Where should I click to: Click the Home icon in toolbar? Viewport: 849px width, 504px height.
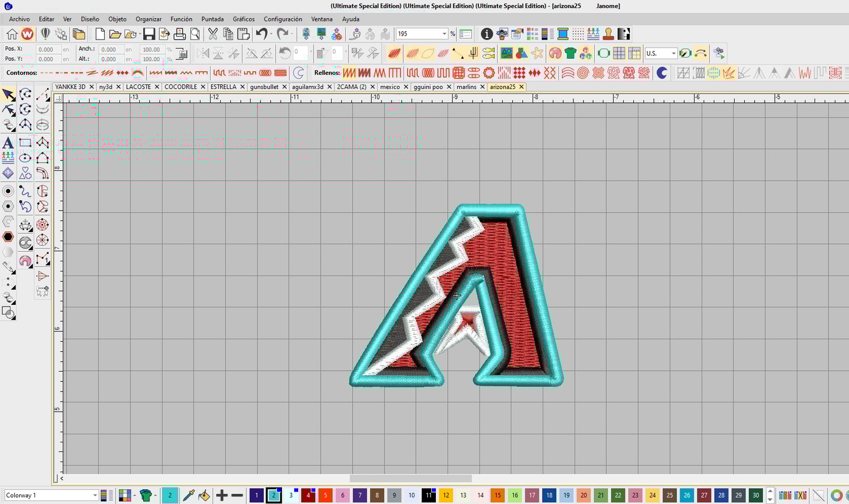pos(12,34)
